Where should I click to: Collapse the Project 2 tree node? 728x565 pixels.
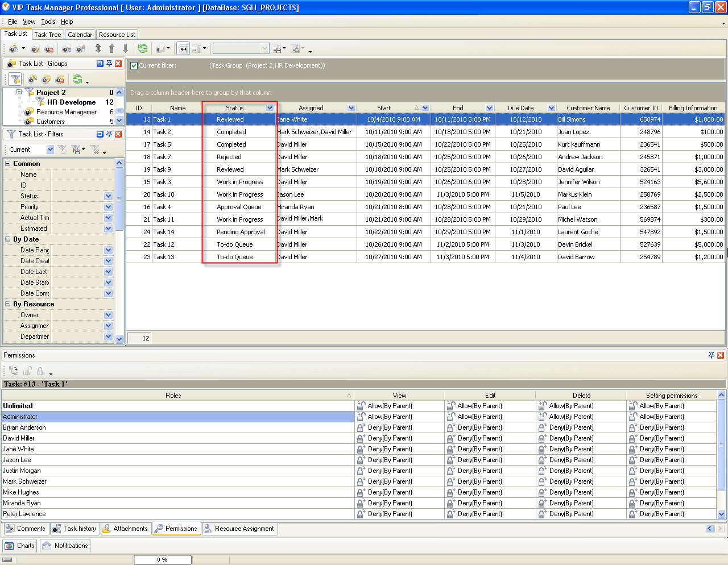[x=19, y=92]
